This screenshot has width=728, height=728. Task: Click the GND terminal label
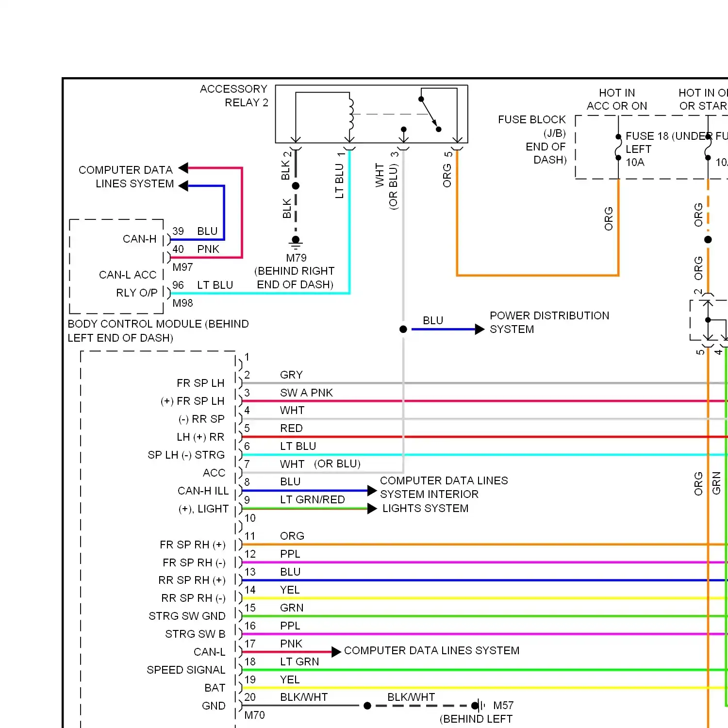click(x=214, y=706)
